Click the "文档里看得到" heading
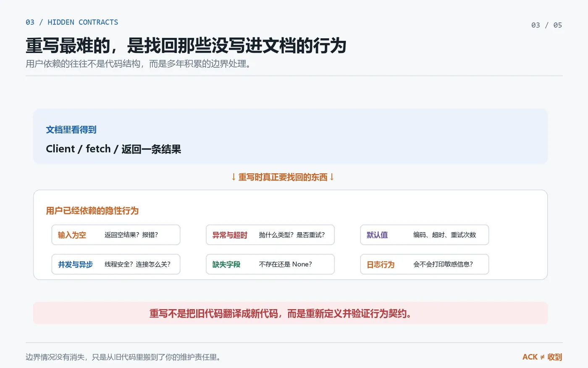Viewport: 588px width, 368px height. click(x=71, y=130)
